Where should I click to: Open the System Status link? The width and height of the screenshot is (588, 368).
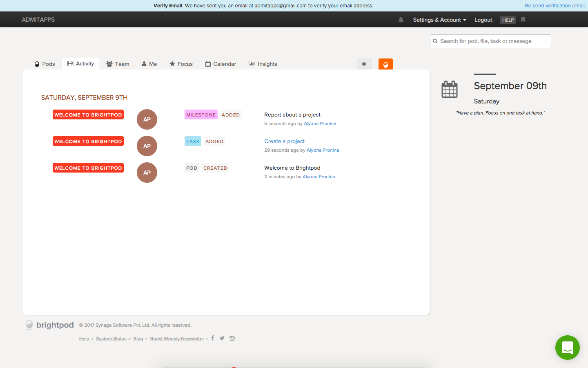pos(111,339)
